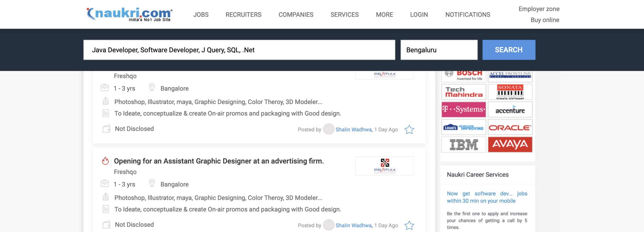This screenshot has width=644, height=232.
Task: Click description icon in Assistant Graphic Designer card
Action: click(106, 209)
